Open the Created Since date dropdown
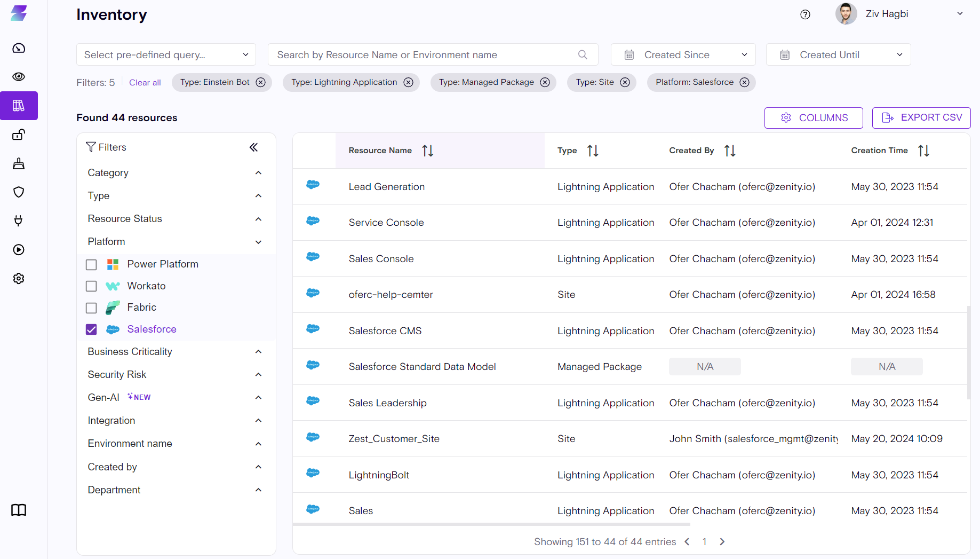 [683, 55]
